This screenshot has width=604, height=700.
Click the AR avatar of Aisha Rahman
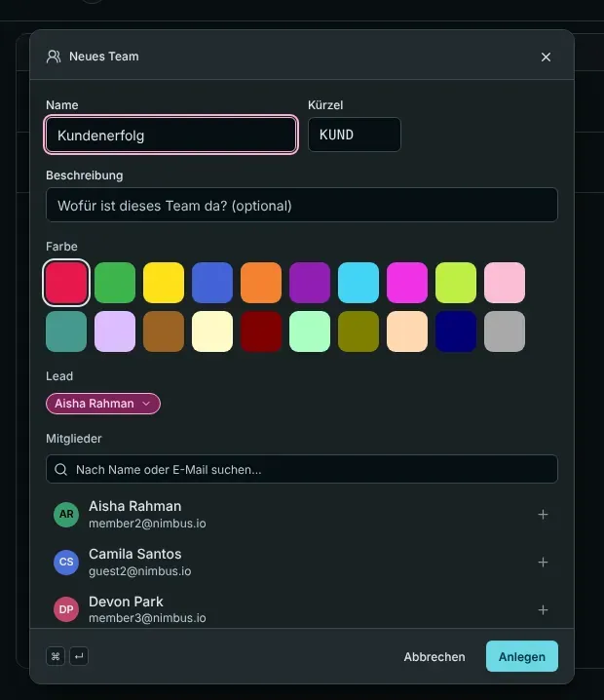66,515
